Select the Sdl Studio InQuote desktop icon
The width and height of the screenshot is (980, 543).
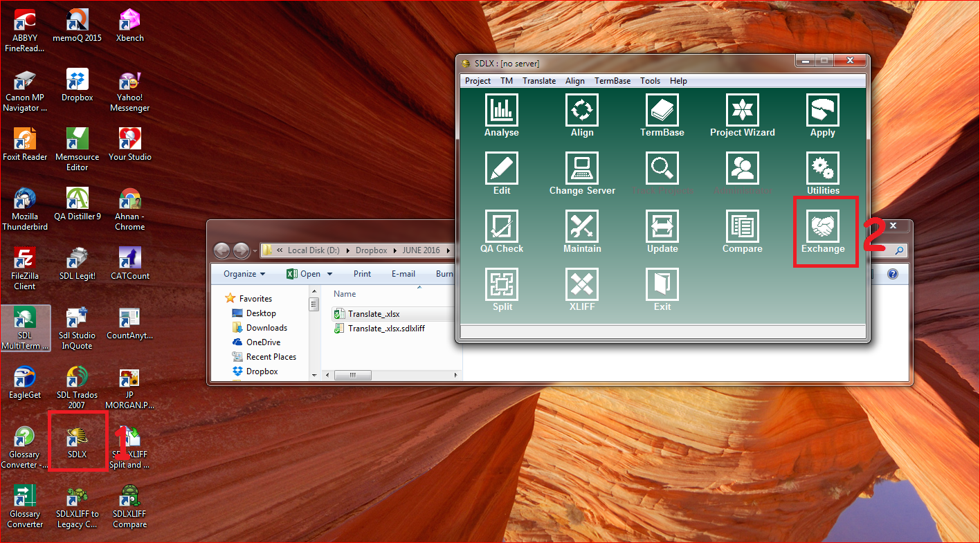coord(78,329)
